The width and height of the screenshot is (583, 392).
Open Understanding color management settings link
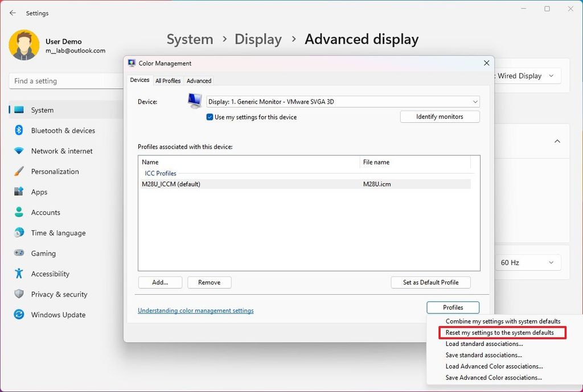pyautogui.click(x=196, y=310)
